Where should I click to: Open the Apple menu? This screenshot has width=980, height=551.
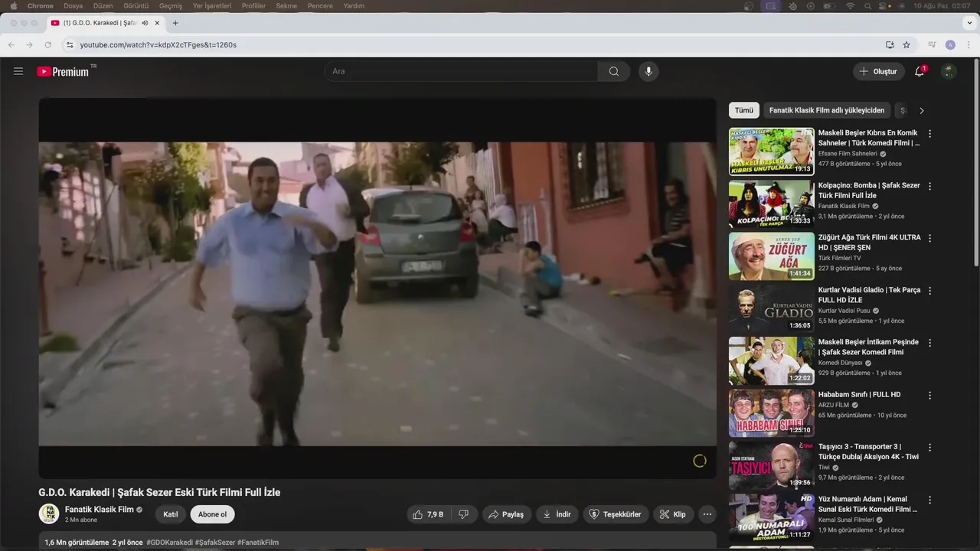13,6
